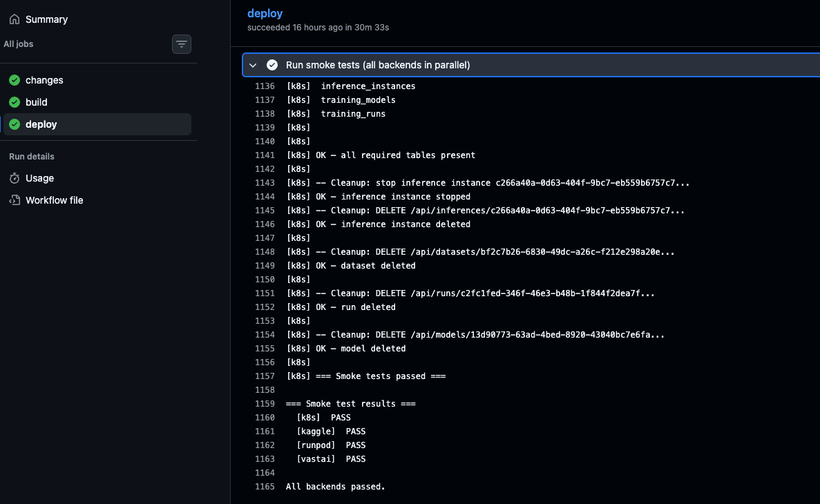Image resolution: width=820 pixels, height=504 pixels.
Task: Click the filter jobs icon button
Action: pyautogui.click(x=182, y=44)
